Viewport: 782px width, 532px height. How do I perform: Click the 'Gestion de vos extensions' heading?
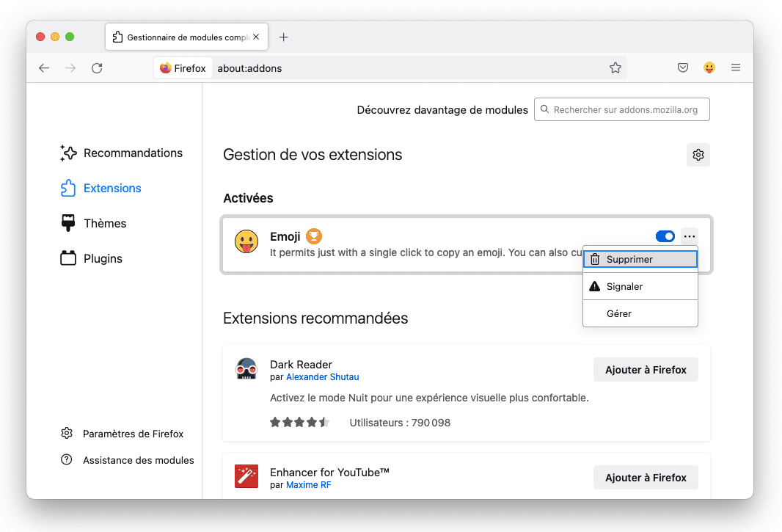tap(313, 155)
